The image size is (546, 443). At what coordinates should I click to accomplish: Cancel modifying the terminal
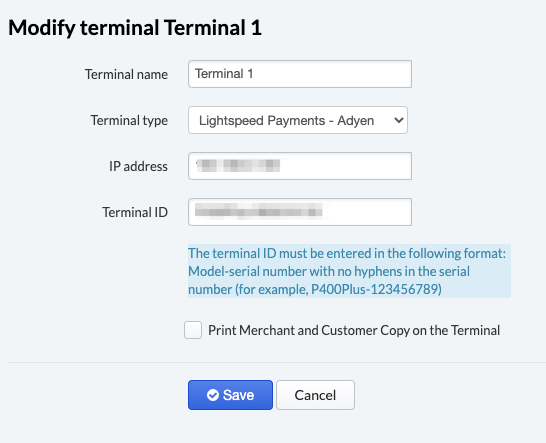coord(315,395)
